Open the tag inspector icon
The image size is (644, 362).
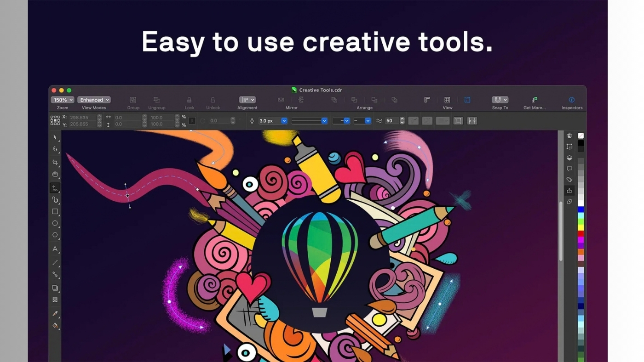click(569, 180)
